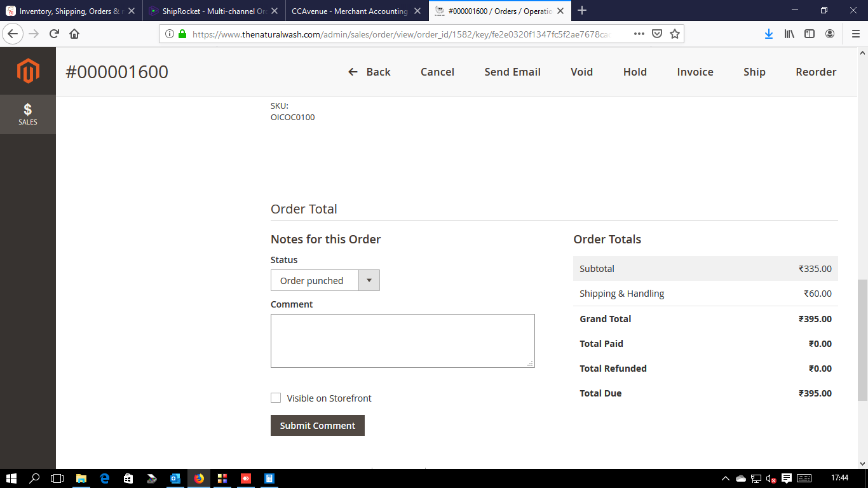
Task: Save page to Pocket
Action: tap(658, 34)
